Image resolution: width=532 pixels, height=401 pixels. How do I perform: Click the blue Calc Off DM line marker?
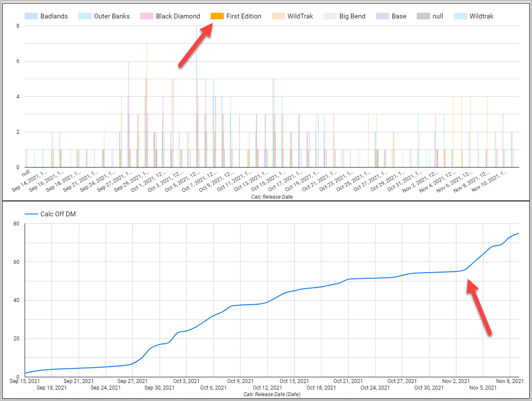(31, 214)
